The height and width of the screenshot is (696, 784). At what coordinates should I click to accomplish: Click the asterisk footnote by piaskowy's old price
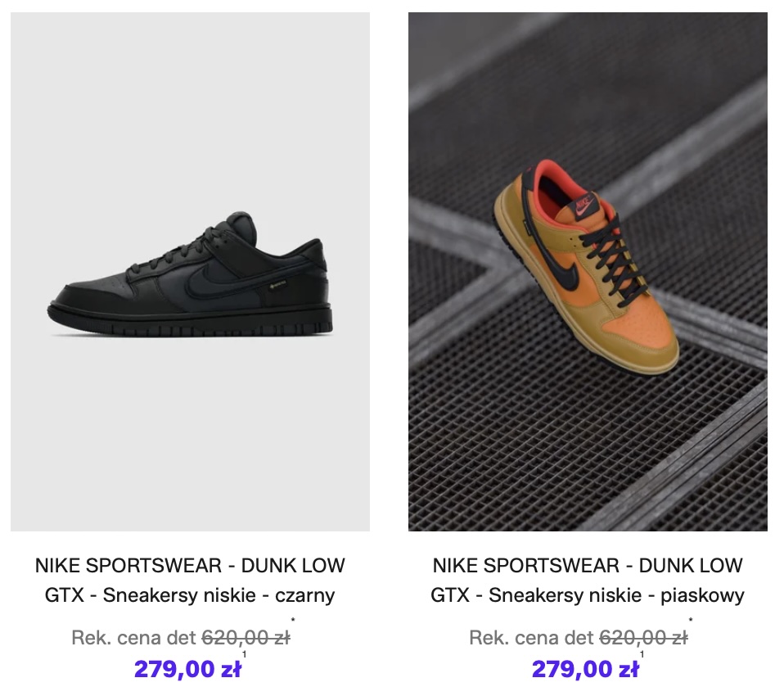[691, 621]
